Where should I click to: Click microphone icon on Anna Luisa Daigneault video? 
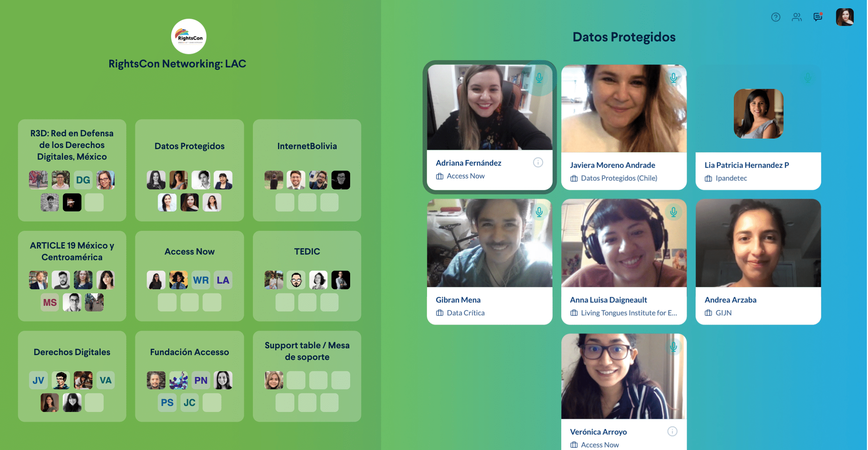pyautogui.click(x=674, y=212)
